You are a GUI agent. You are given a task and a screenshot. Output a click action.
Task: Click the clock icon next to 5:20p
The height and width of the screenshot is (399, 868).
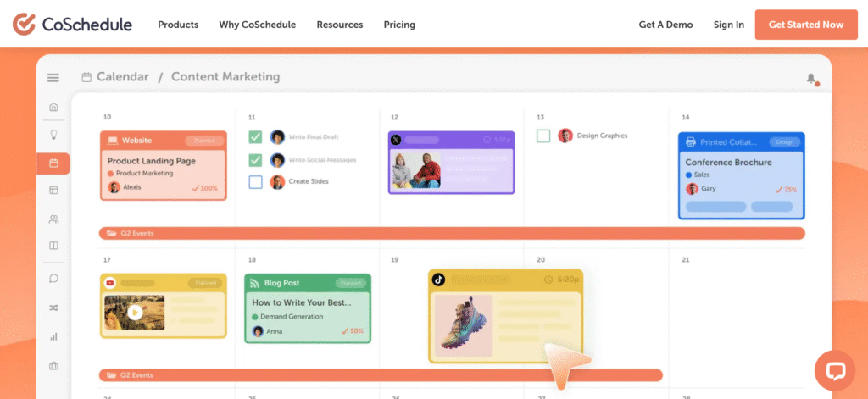(548, 280)
